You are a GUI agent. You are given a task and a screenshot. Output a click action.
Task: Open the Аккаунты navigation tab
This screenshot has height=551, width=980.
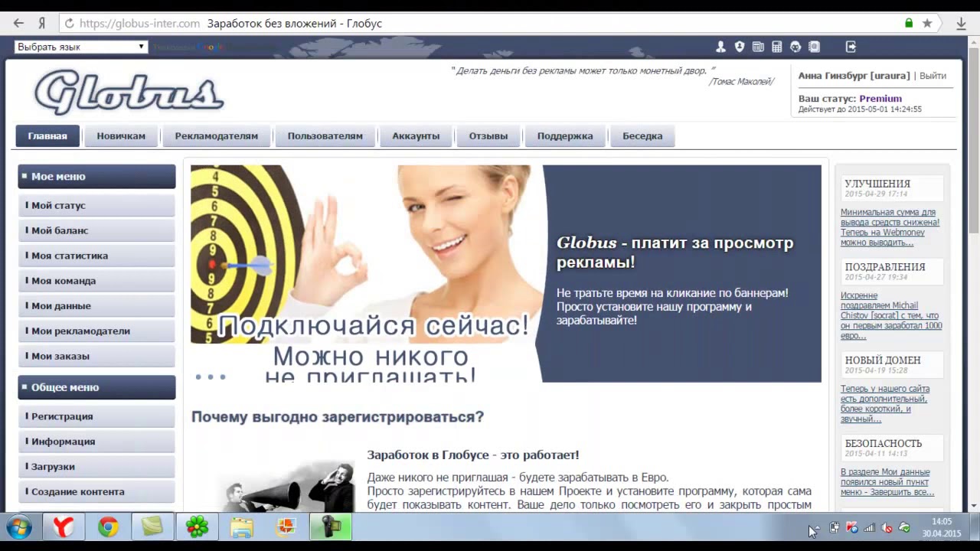416,136
